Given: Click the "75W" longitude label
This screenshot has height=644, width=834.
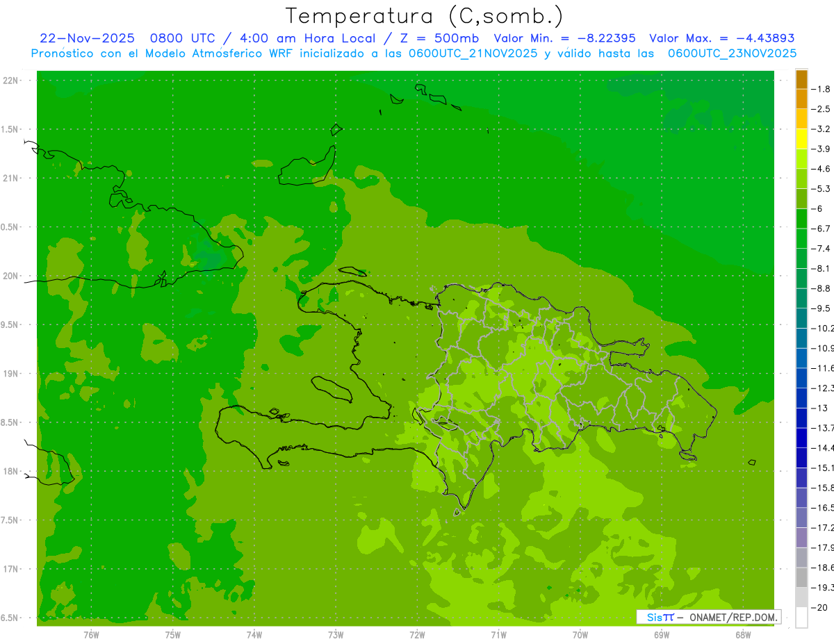Looking at the screenshot, I should coord(172,634).
